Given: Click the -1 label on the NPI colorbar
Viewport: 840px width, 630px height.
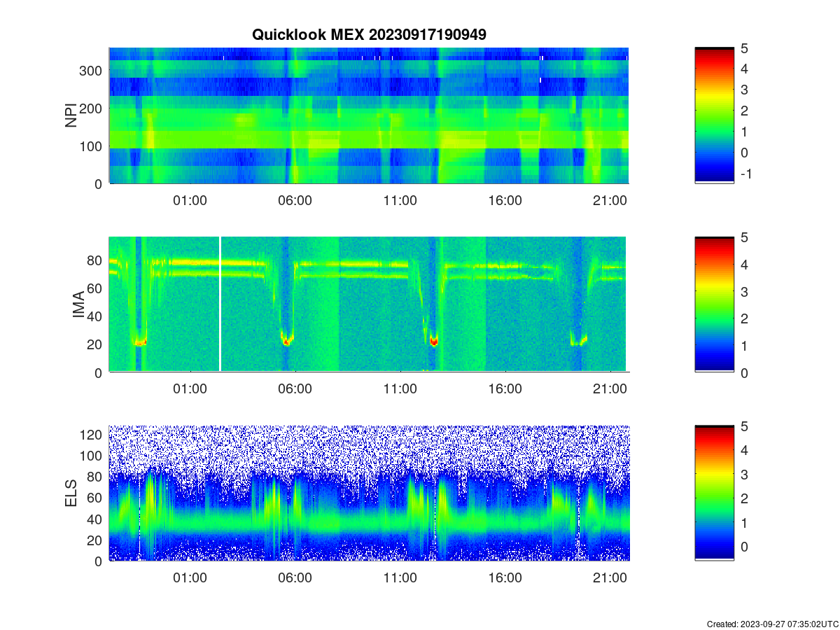Looking at the screenshot, I should 745,174.
